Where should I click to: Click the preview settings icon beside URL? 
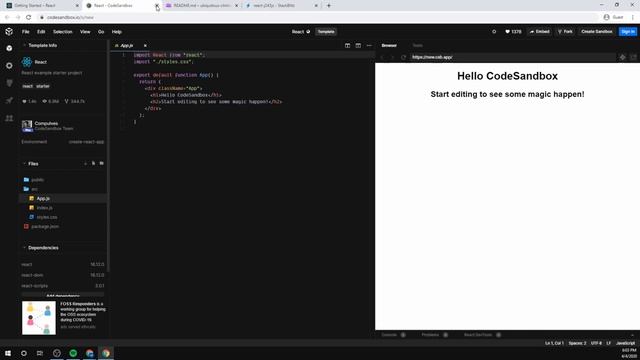click(x=622, y=57)
